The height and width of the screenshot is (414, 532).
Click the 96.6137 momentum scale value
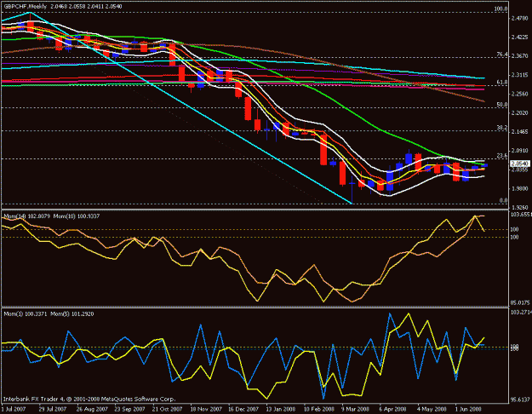[520, 400]
